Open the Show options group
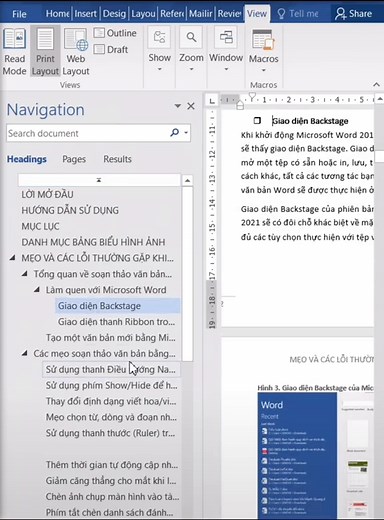384x520 pixels. tap(159, 50)
